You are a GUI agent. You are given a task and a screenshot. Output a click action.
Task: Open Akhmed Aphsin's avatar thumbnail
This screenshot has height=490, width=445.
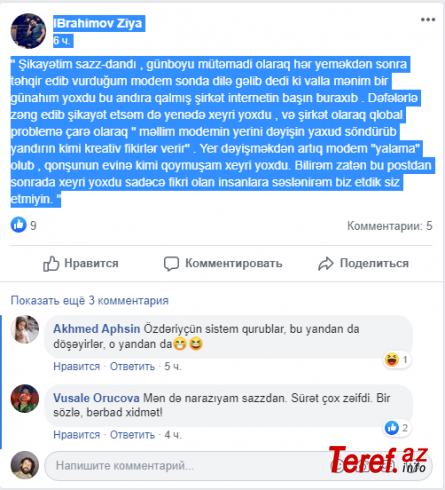(x=25, y=330)
